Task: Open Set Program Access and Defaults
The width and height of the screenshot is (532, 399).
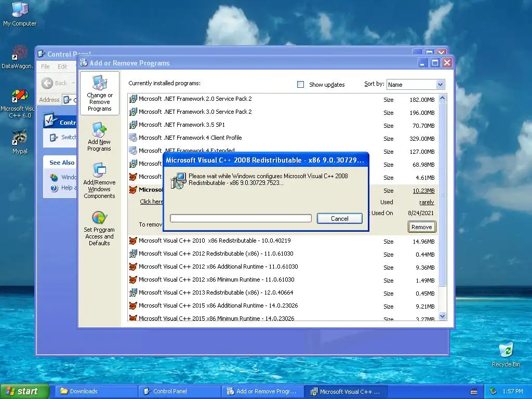Action: coord(99,228)
